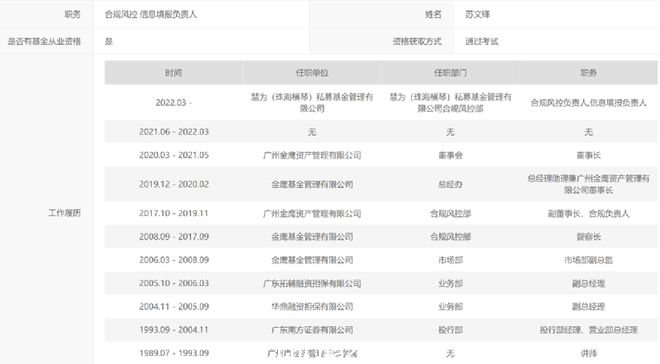Click the 工作履历 row label

[64, 213]
